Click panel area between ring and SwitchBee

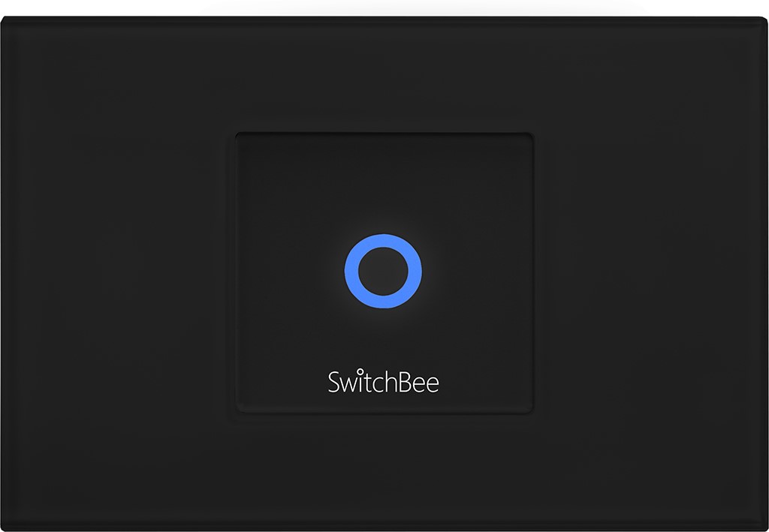[x=384, y=339]
